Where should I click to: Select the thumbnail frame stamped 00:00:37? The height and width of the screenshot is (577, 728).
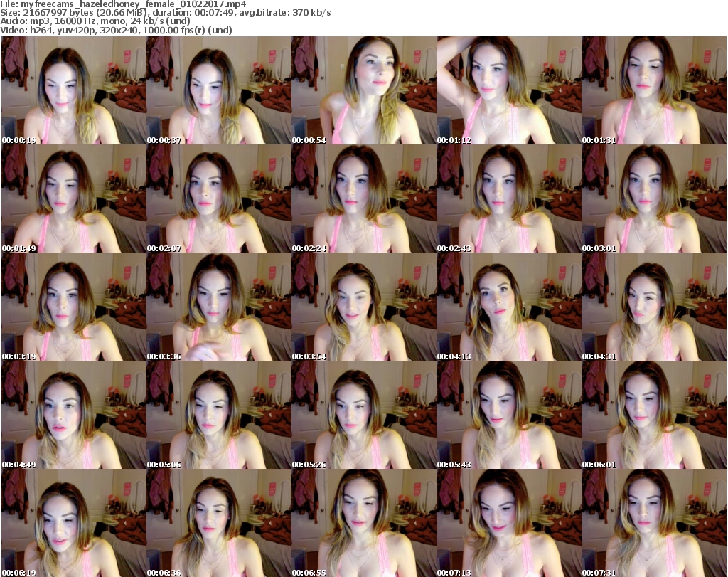pyautogui.click(x=219, y=90)
